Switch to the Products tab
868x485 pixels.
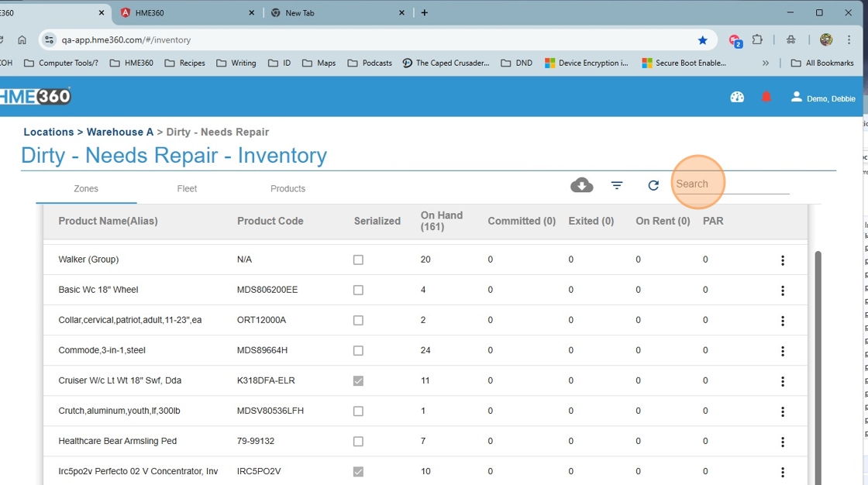(x=288, y=188)
